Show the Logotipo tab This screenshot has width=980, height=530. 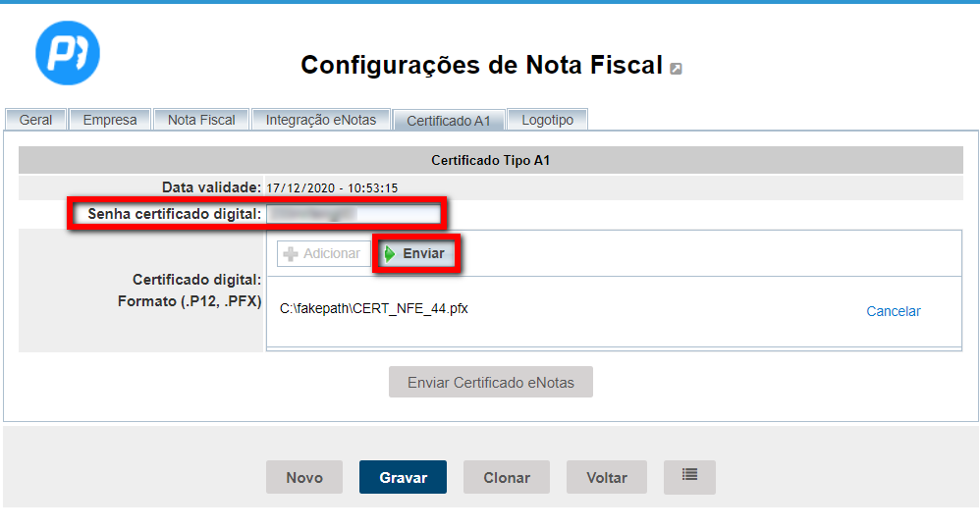tap(548, 120)
